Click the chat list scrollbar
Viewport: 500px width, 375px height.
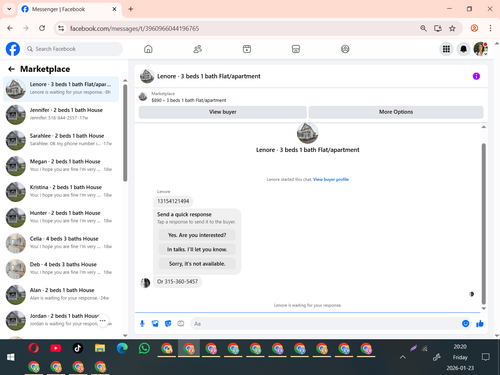(125, 133)
